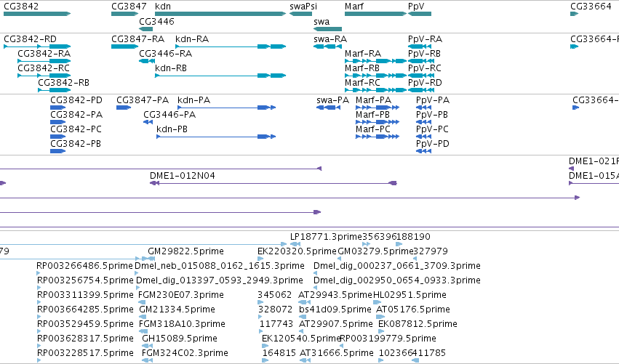This screenshot has height=364, width=619.
Task: Select the CG3446 gene arrow
Action: (x=145, y=29)
